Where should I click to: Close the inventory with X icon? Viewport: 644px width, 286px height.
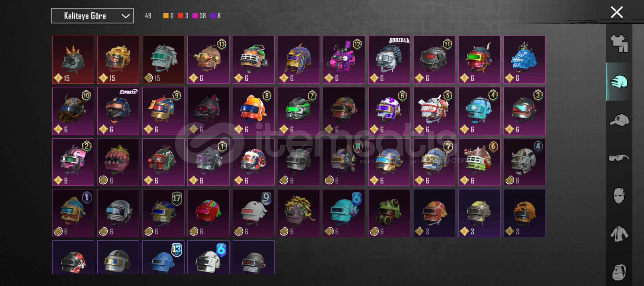pyautogui.click(x=617, y=12)
